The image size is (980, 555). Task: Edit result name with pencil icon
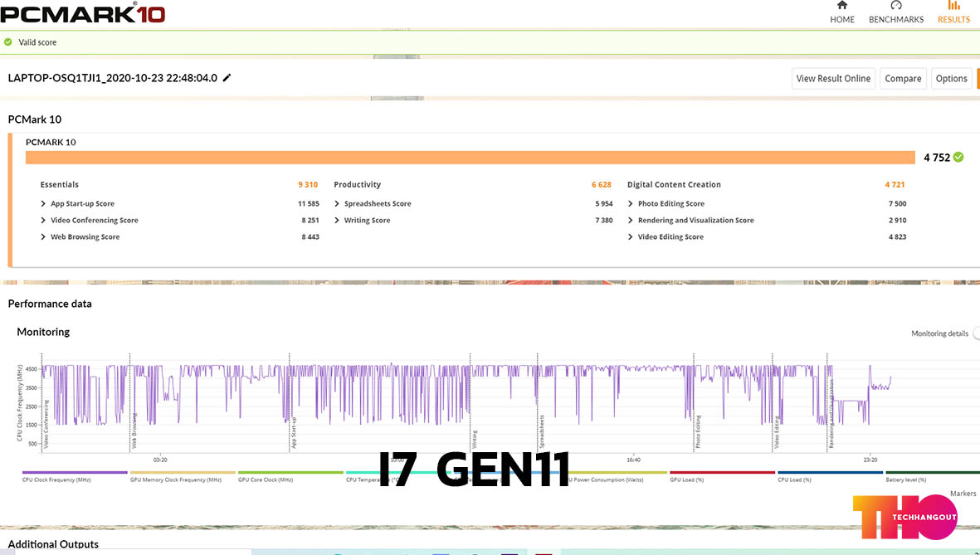point(227,77)
